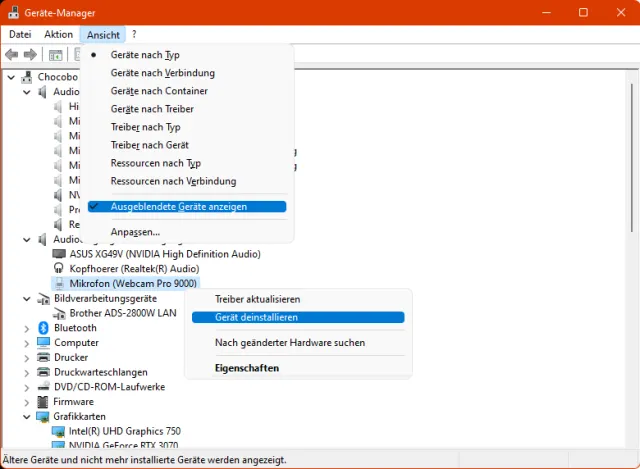Select the Mikrofon (Webcam Pro 9000) device

[133, 284]
